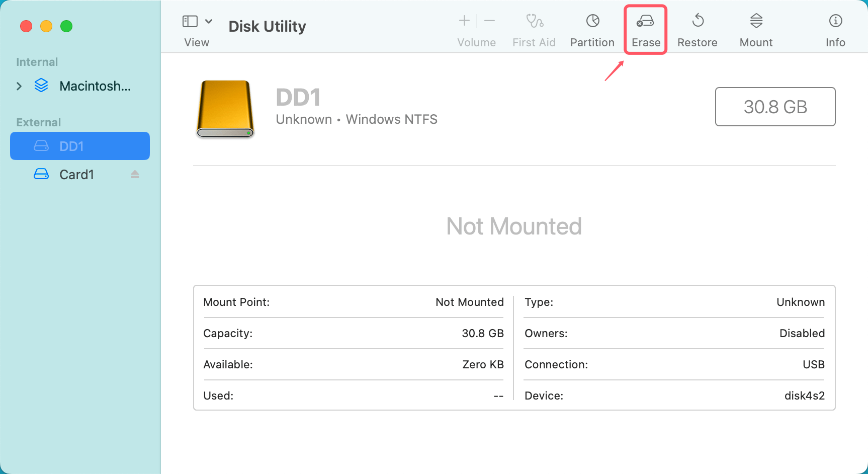Click the Remove Volume minus control
The image size is (868, 474).
point(489,21)
